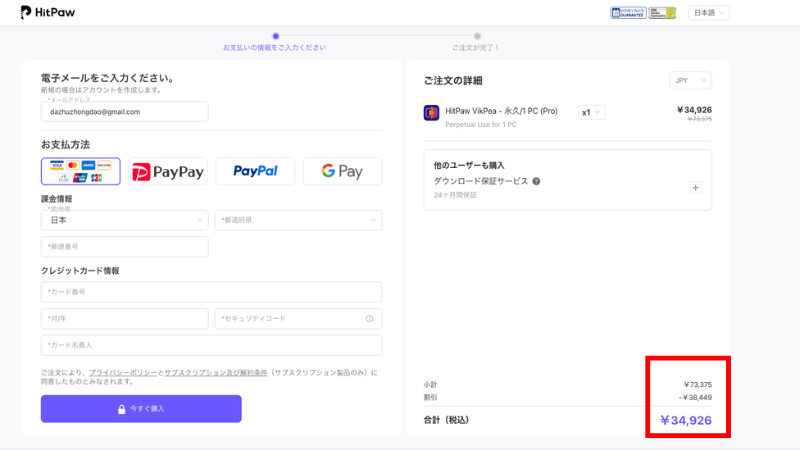The image size is (800, 450).
Task: Click the -¥38,449 discount amount
Action: pyautogui.click(x=695, y=397)
